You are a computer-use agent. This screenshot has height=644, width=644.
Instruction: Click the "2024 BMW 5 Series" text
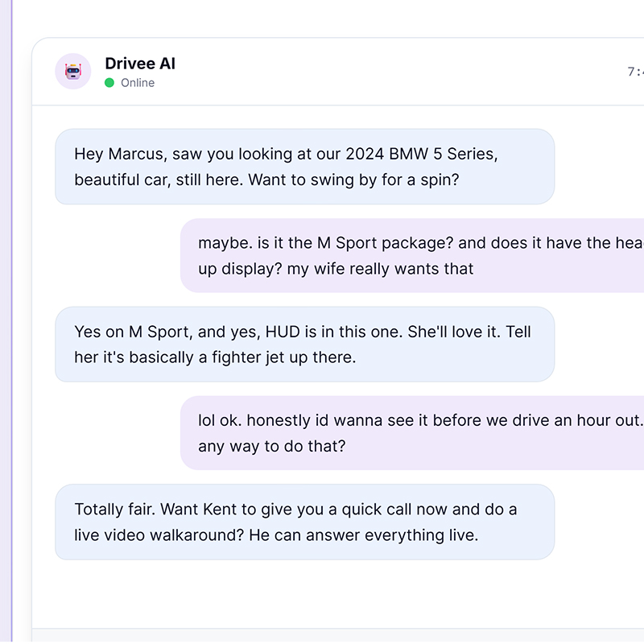(419, 154)
